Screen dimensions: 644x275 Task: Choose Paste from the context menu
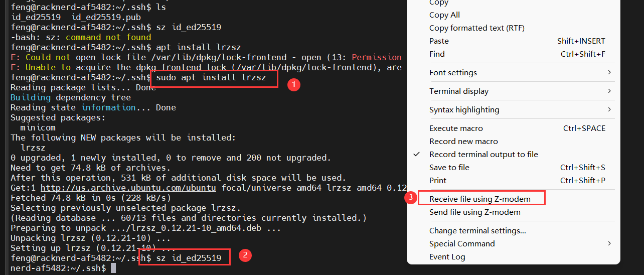pyautogui.click(x=439, y=41)
